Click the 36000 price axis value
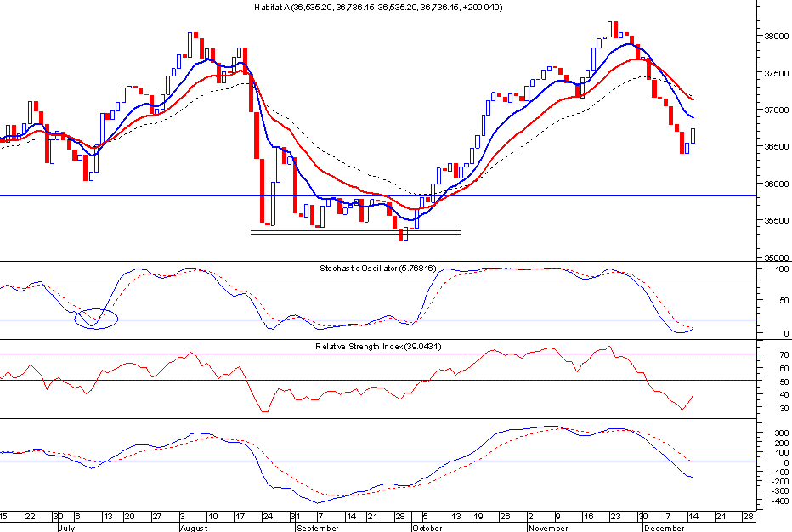The width and height of the screenshot is (792, 532). [x=777, y=184]
